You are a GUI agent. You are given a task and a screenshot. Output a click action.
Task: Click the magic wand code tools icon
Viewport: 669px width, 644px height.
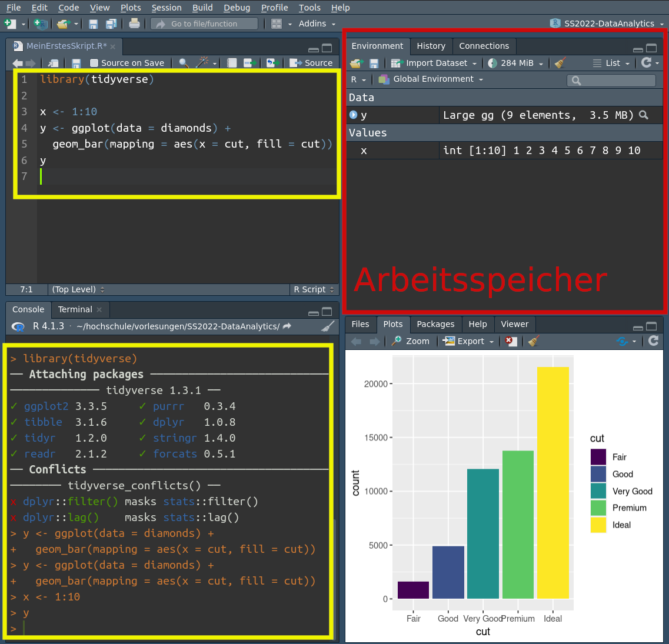(x=202, y=63)
